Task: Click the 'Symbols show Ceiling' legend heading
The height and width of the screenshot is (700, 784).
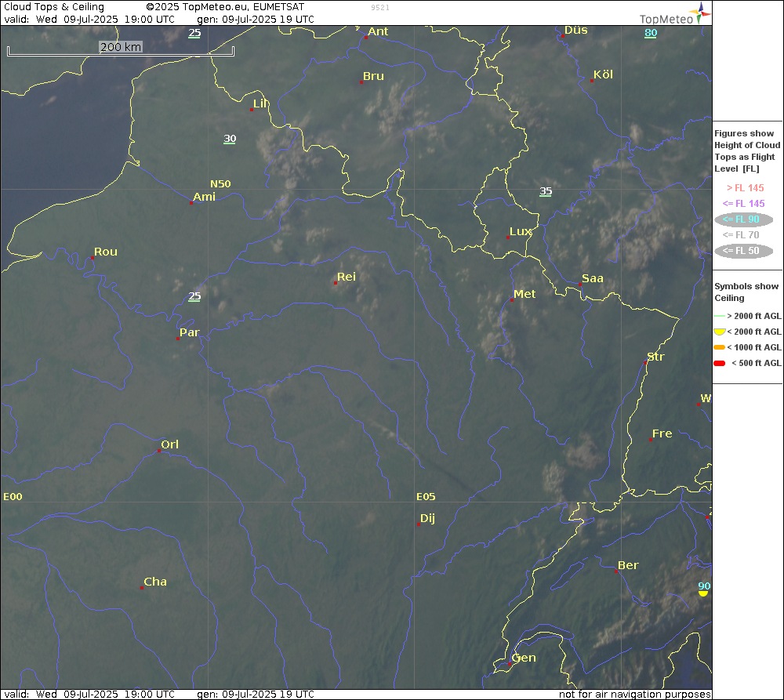Action: point(746,292)
